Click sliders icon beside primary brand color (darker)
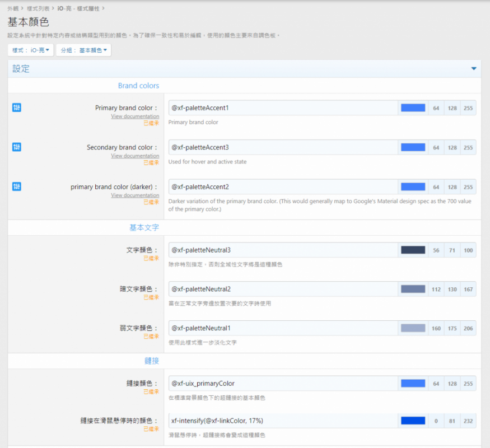 click(16, 186)
